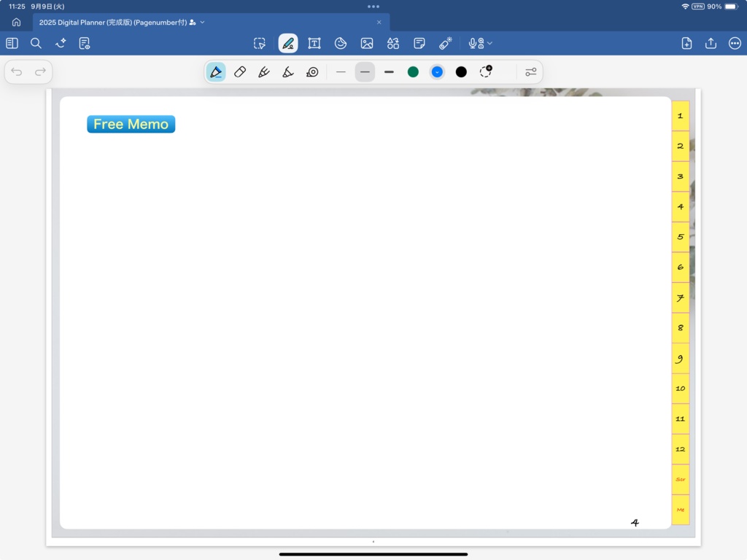Insert an image with the photo tool

click(367, 43)
